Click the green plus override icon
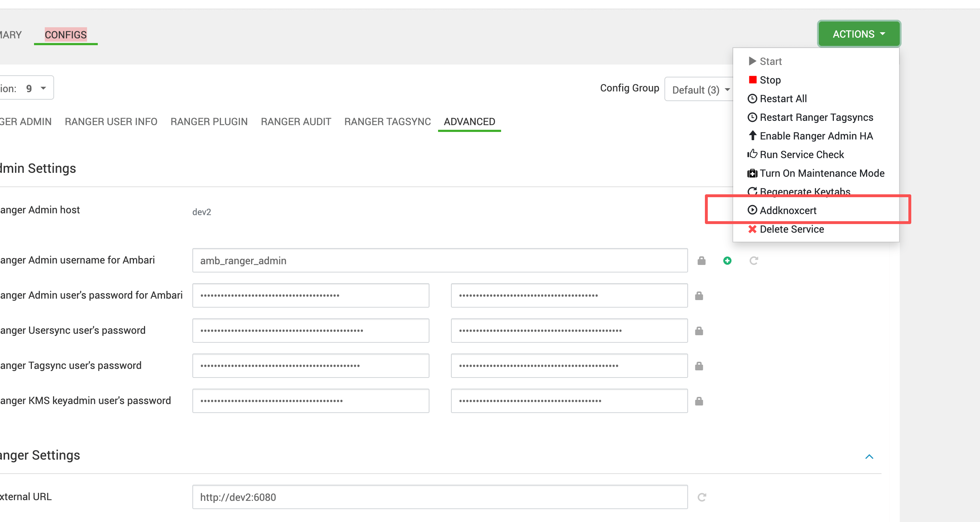The height and width of the screenshot is (522, 980). click(727, 261)
